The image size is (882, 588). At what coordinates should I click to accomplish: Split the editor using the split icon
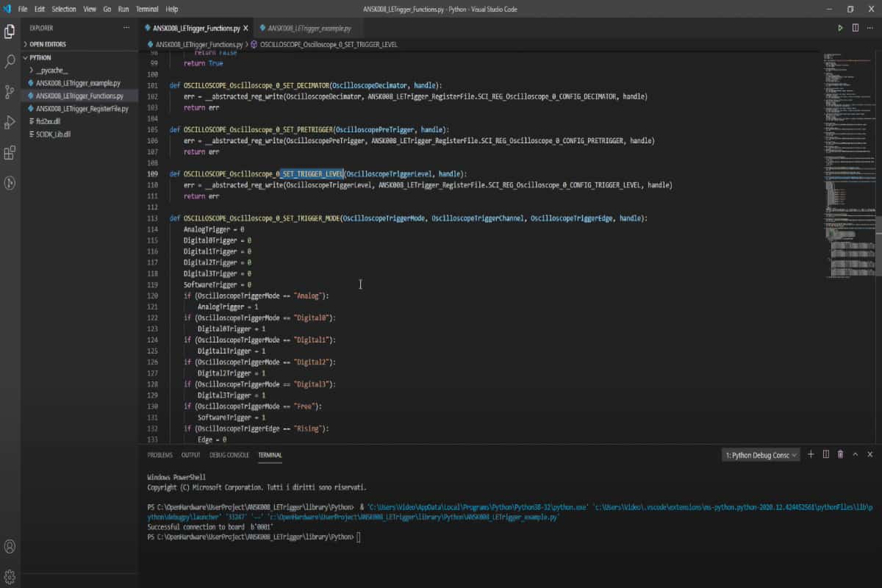[855, 26]
